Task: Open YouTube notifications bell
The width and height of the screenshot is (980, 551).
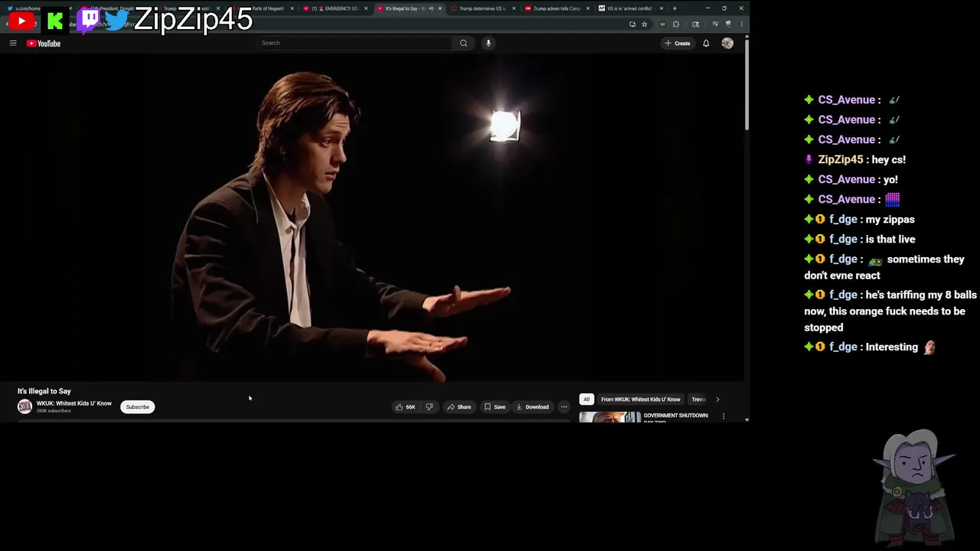Action: point(706,44)
